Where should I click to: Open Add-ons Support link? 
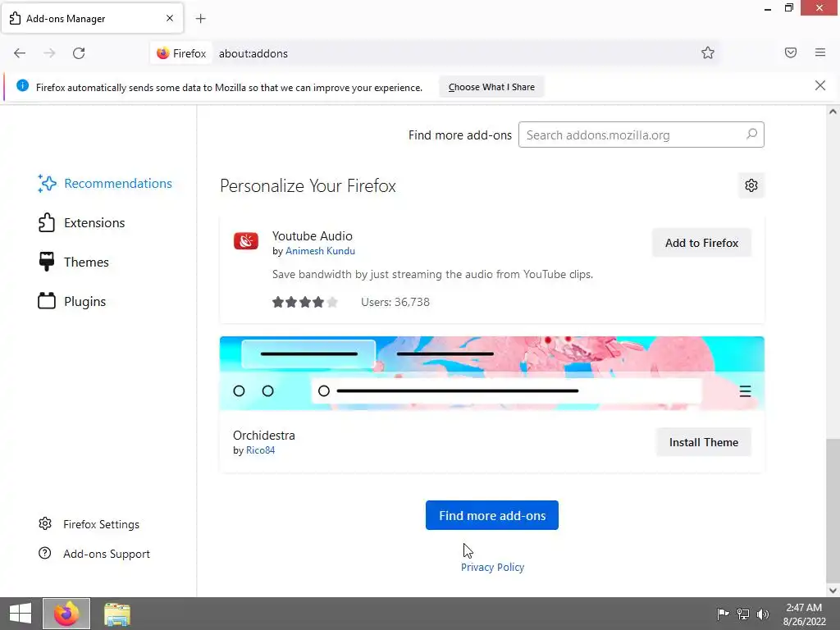click(x=94, y=554)
